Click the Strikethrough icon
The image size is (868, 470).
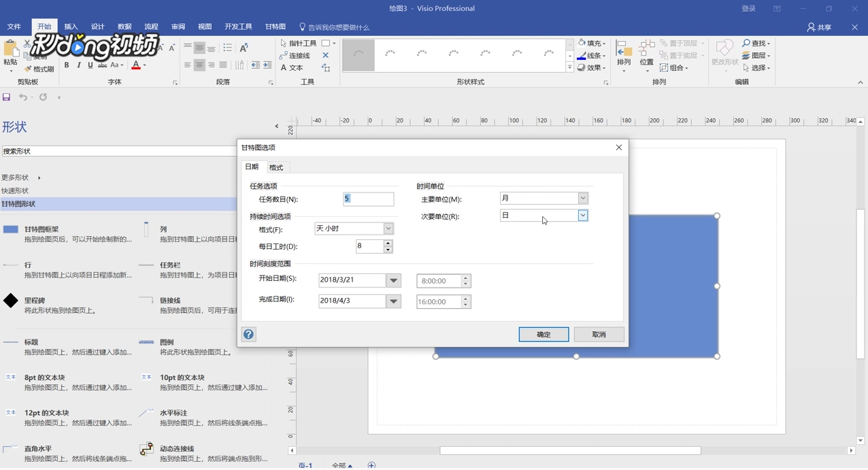coord(103,65)
